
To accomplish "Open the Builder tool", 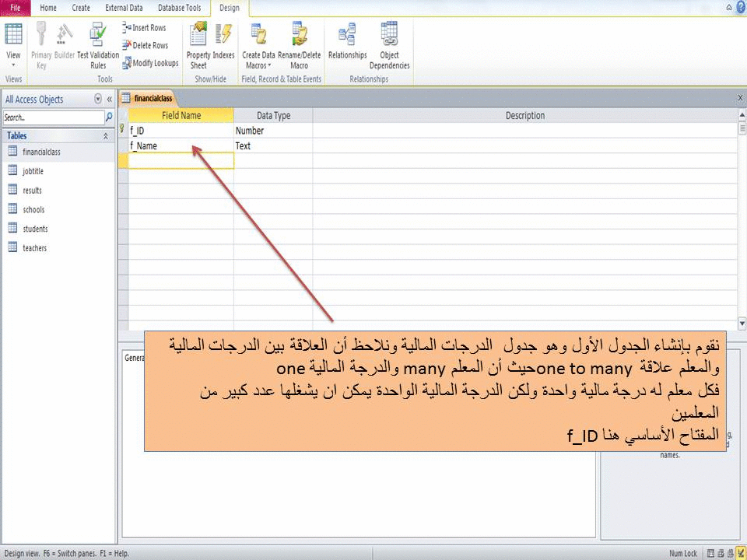I will [65, 42].
